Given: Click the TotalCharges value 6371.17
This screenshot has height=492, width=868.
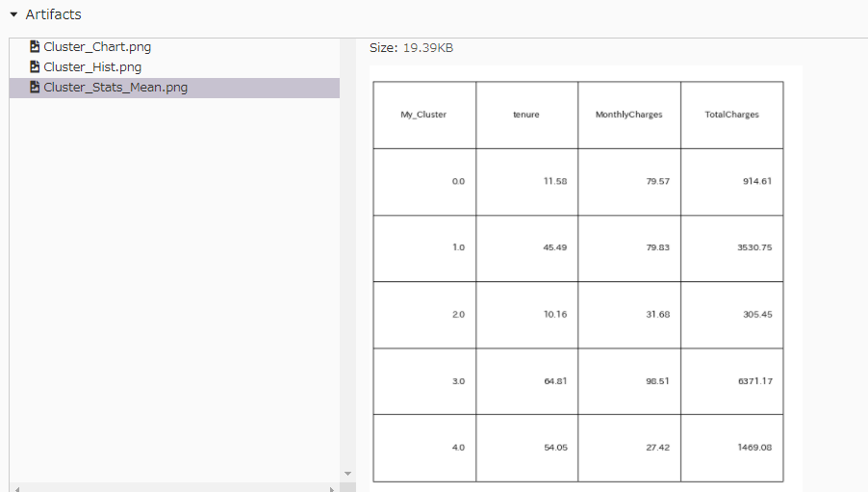Looking at the screenshot, I should [x=755, y=381].
